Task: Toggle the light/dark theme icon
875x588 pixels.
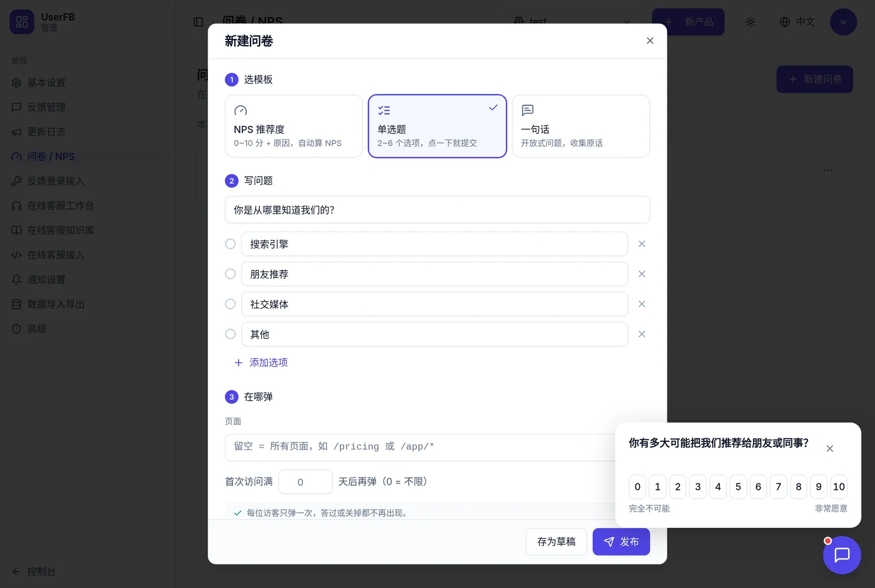Action: click(750, 22)
